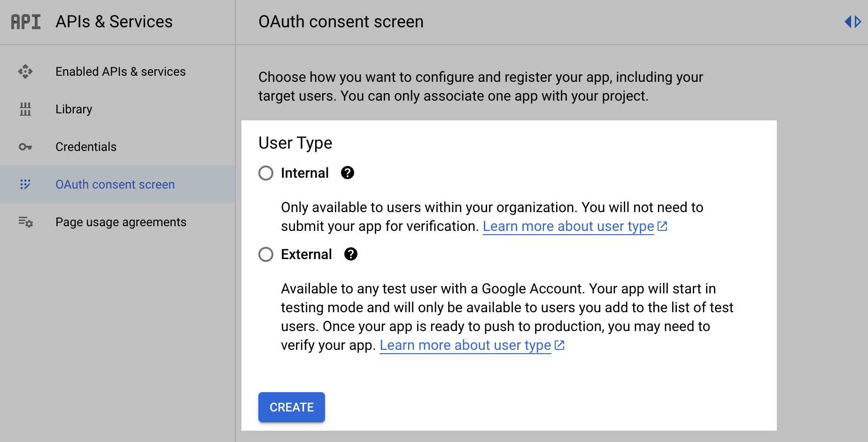This screenshot has height=442, width=868.
Task: Open the Library menu item
Action: (117, 109)
